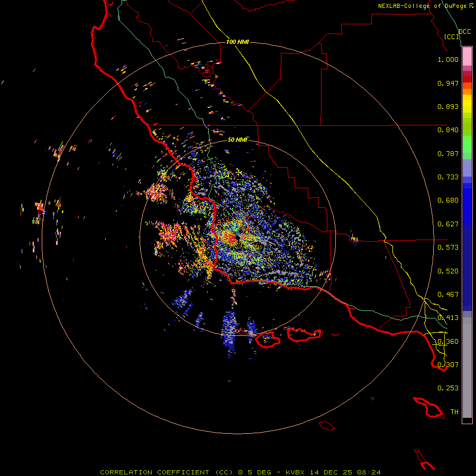Image resolution: width=476 pixels, height=476 pixels.
Task: Click the 0.840 color scale value
Action: point(448,130)
